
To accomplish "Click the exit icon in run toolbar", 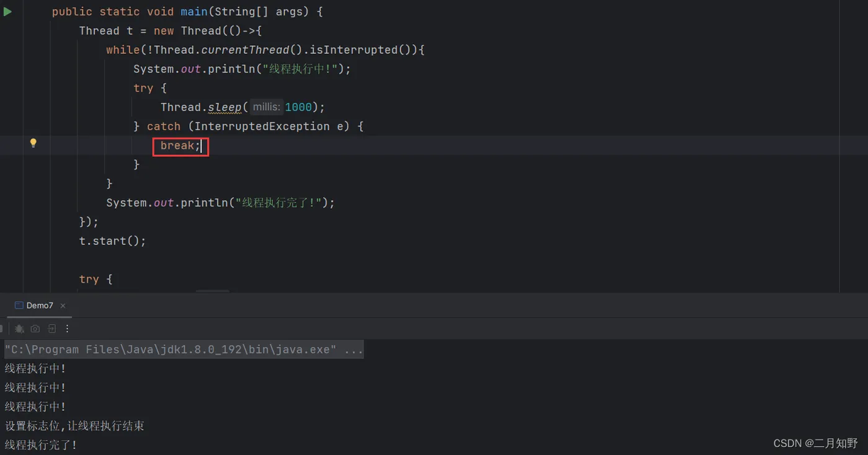I will point(52,329).
